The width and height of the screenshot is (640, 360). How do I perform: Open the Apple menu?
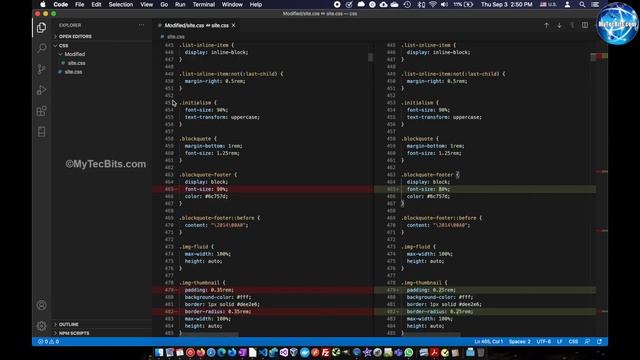coord(43,4)
